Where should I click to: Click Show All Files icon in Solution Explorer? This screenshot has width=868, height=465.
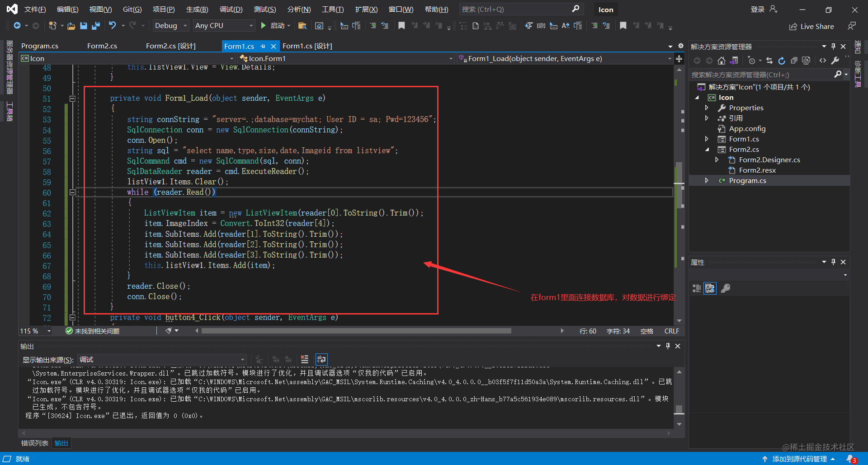tap(806, 61)
